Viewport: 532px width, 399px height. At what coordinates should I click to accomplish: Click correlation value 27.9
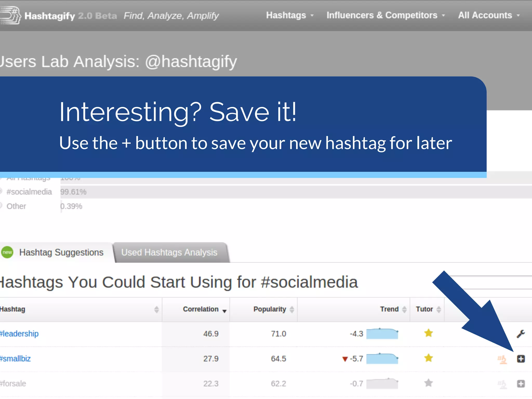click(211, 359)
